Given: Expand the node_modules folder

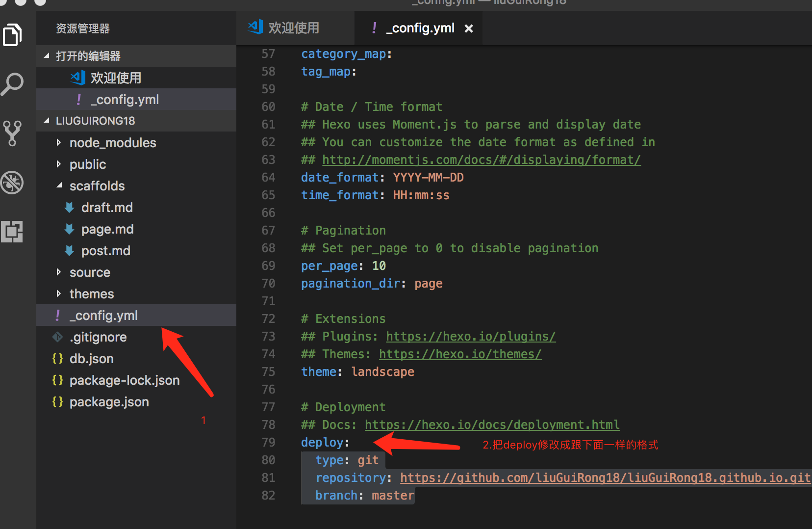Looking at the screenshot, I should click(x=59, y=143).
